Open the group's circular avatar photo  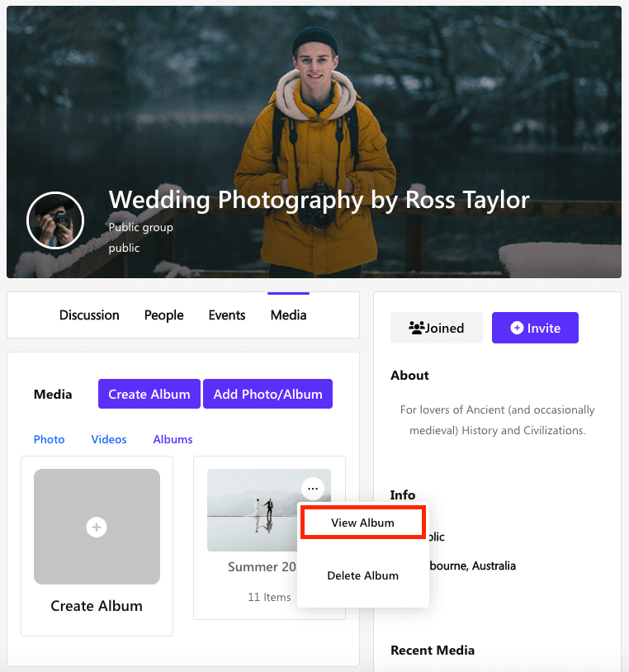55,220
